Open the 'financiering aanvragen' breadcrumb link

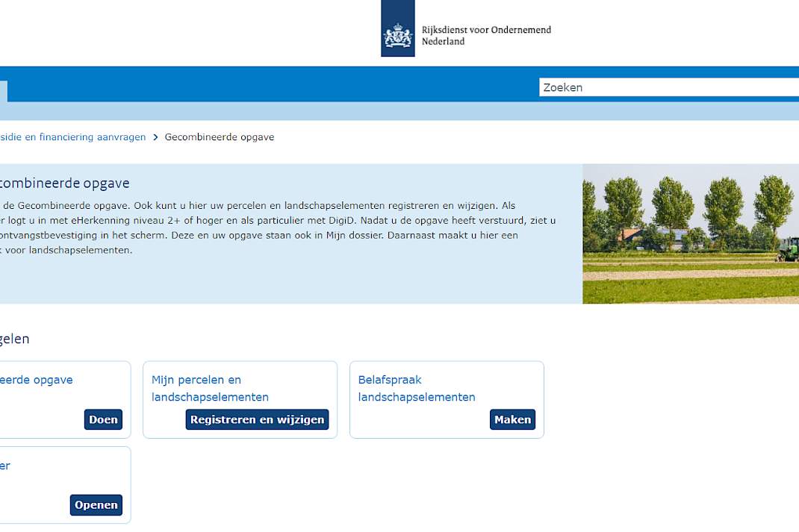(73, 137)
